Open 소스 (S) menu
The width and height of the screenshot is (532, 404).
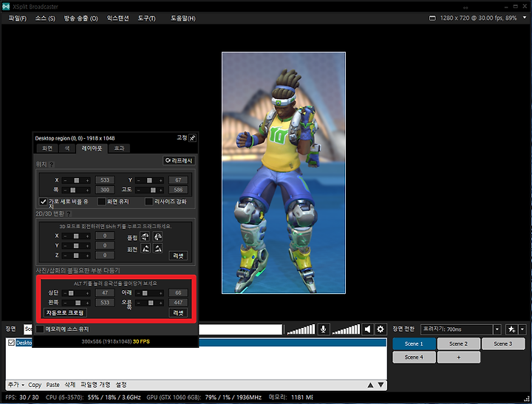45,18
